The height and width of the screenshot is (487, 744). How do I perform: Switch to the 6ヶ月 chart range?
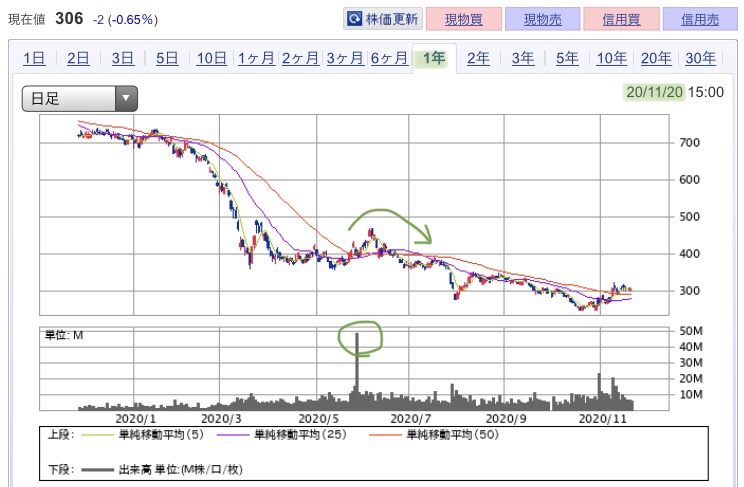tap(389, 58)
